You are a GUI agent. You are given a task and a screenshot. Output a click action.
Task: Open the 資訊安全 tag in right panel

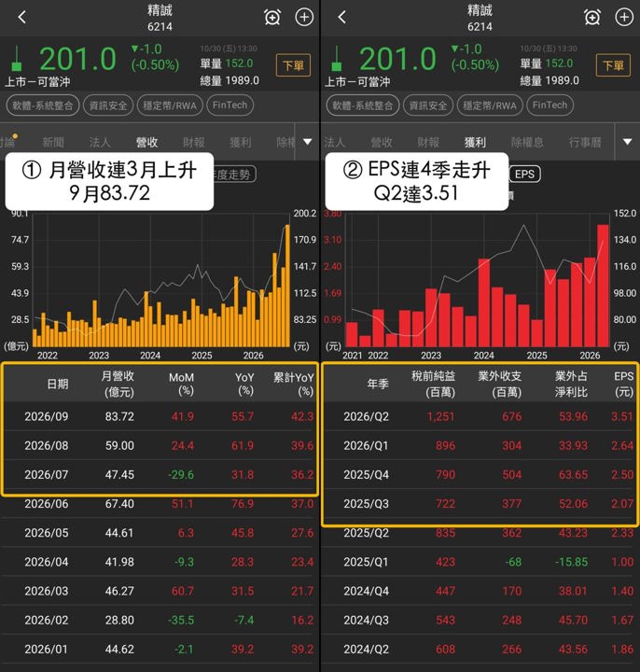pyautogui.click(x=428, y=105)
